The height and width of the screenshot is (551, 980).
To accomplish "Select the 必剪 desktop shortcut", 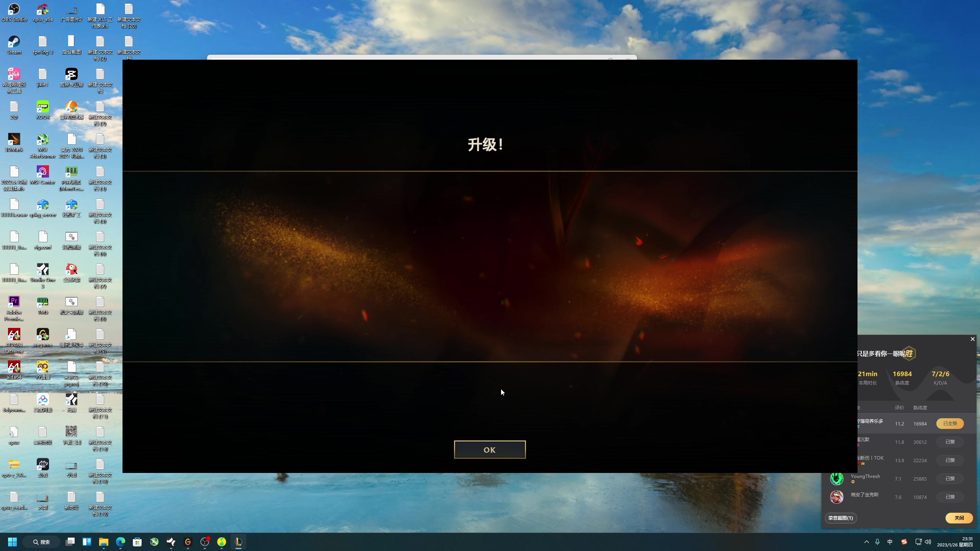I will pos(43,468).
